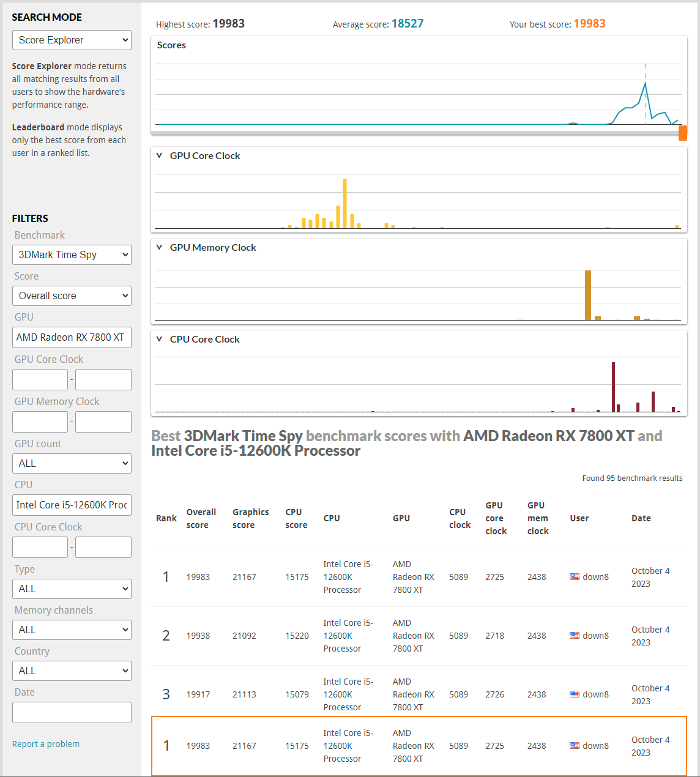Viewport: 700px width, 777px height.
Task: Click the GPU field with AMD Radeon RX 7800 XT
Action: click(x=72, y=338)
